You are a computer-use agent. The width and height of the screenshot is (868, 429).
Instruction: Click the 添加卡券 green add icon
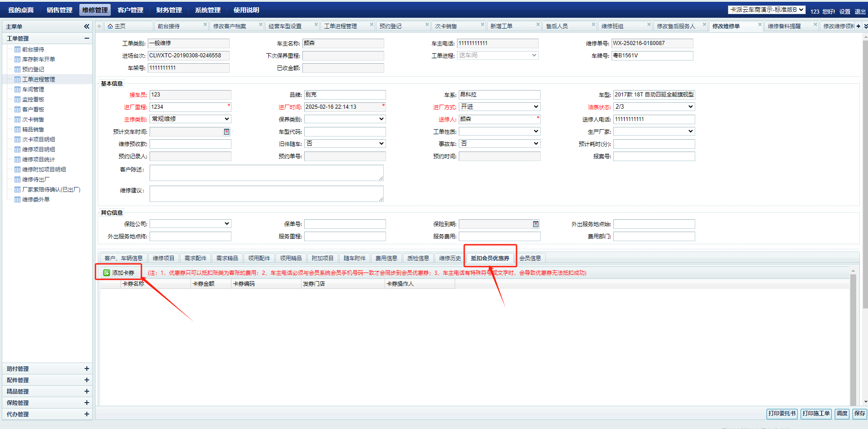pos(106,273)
